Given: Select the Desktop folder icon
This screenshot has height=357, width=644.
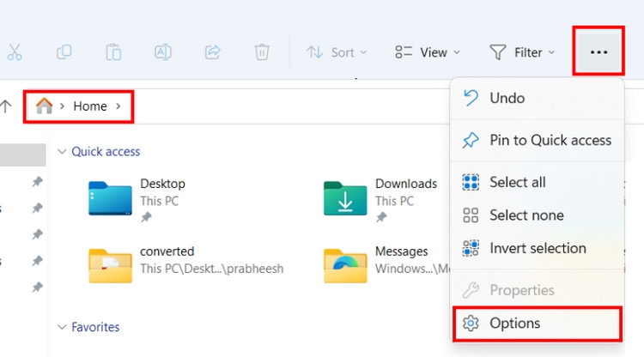Looking at the screenshot, I should (x=110, y=198).
